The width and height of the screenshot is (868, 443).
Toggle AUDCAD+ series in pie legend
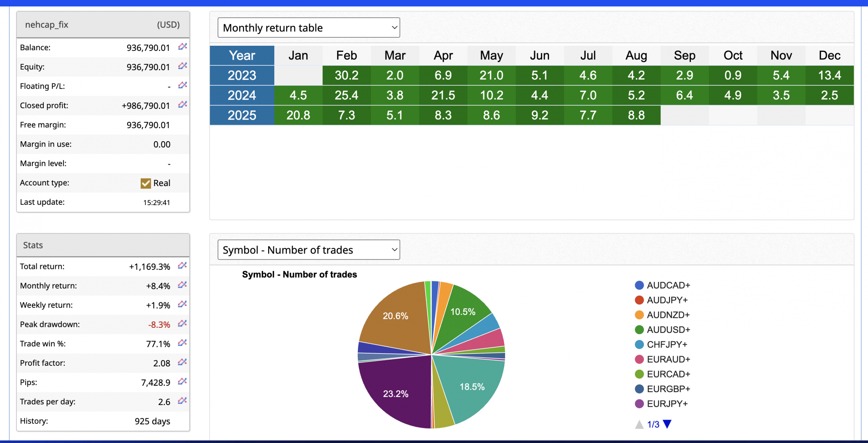point(668,285)
